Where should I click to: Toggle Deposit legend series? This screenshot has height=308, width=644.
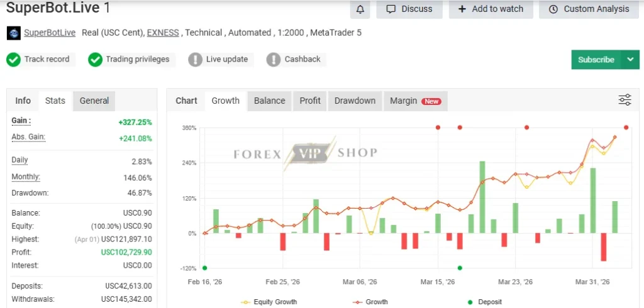pyautogui.click(x=485, y=302)
